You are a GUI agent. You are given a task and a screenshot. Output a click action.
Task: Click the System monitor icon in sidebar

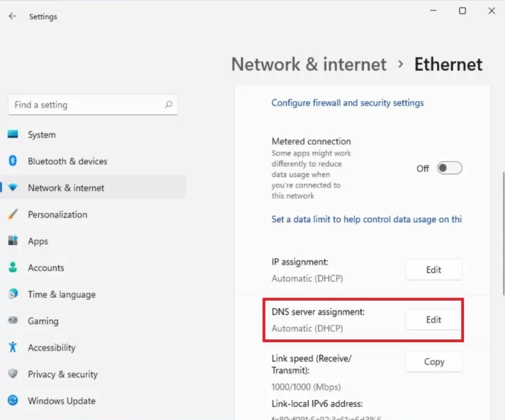click(13, 134)
